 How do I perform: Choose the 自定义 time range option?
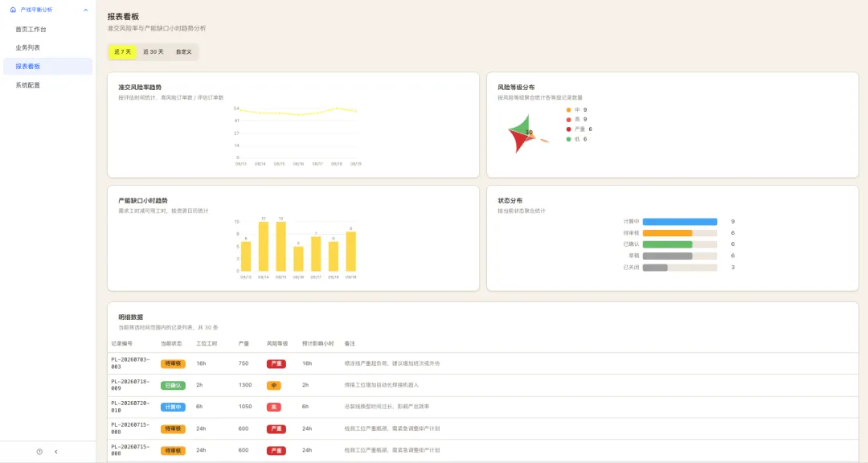184,51
